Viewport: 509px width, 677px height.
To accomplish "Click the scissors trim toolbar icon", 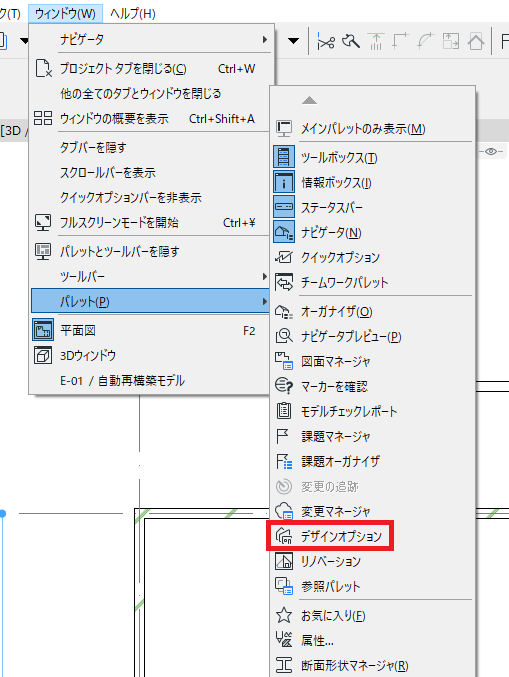I will tap(326, 42).
